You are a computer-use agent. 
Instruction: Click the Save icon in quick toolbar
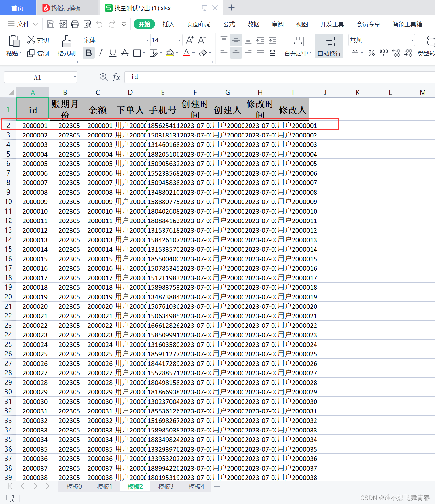[51, 24]
